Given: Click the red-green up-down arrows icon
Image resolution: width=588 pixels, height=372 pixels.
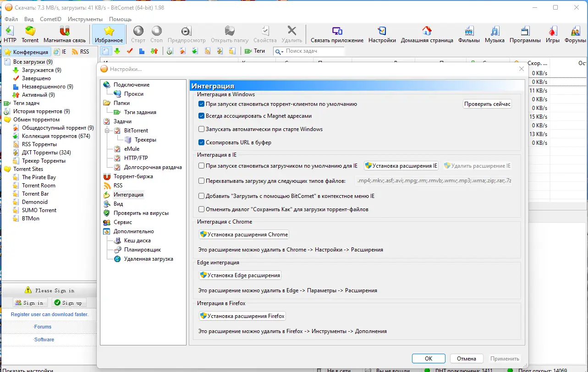Looking at the screenshot, I should [x=154, y=51].
